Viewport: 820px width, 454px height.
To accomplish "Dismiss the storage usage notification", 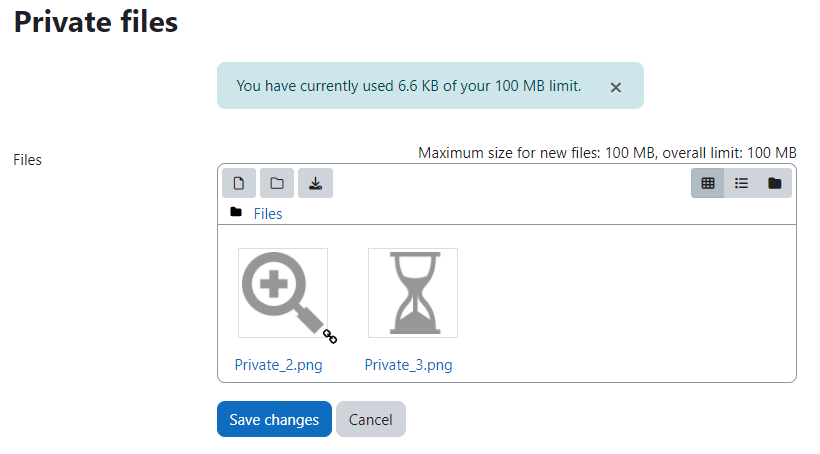I will pos(616,88).
